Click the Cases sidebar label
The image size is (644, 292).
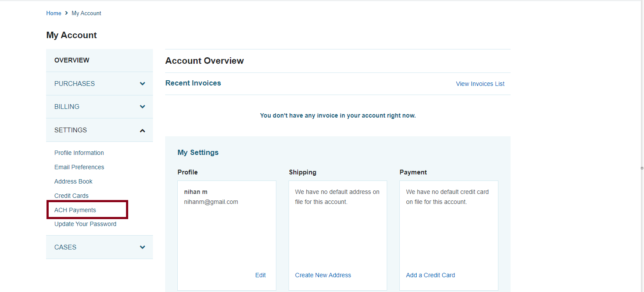coord(65,247)
